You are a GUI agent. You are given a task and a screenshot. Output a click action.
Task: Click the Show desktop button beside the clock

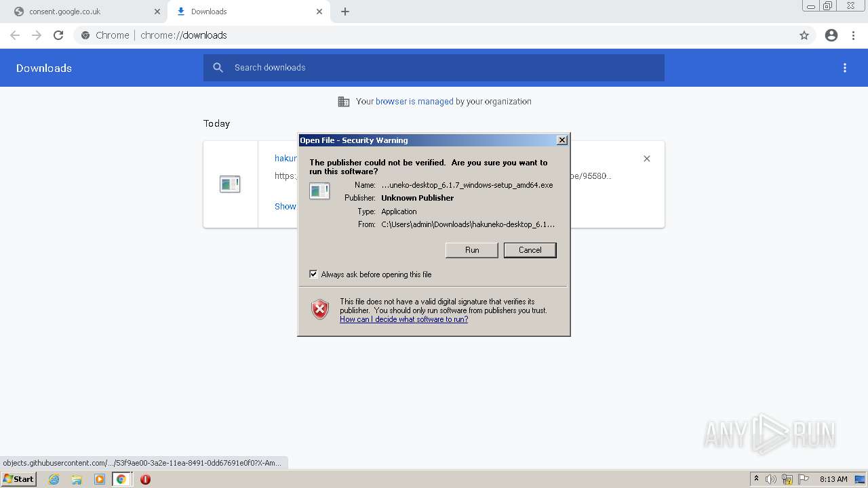tap(861, 479)
